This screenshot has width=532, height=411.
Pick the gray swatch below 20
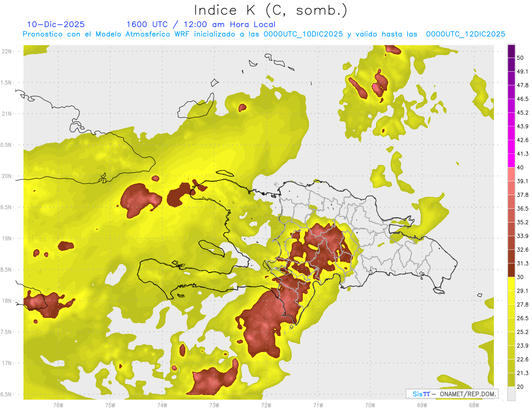pyautogui.click(x=511, y=393)
